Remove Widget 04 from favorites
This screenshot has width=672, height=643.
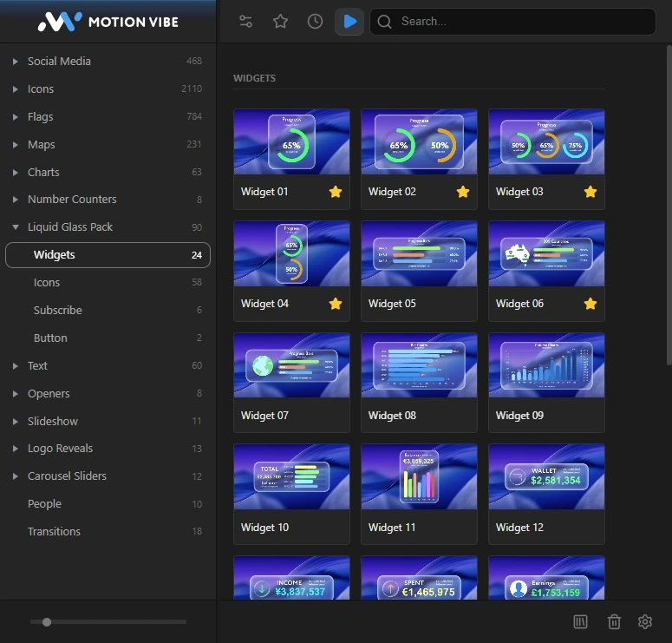coord(336,304)
